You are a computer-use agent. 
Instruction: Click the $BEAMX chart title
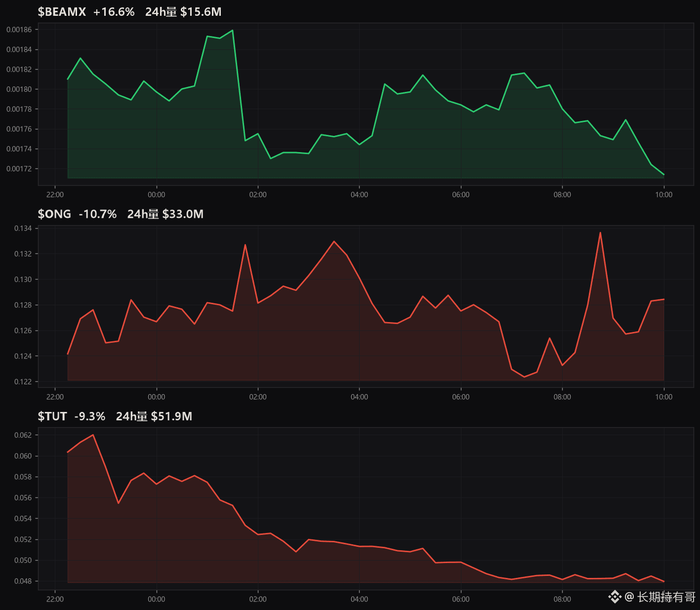pyautogui.click(x=62, y=12)
